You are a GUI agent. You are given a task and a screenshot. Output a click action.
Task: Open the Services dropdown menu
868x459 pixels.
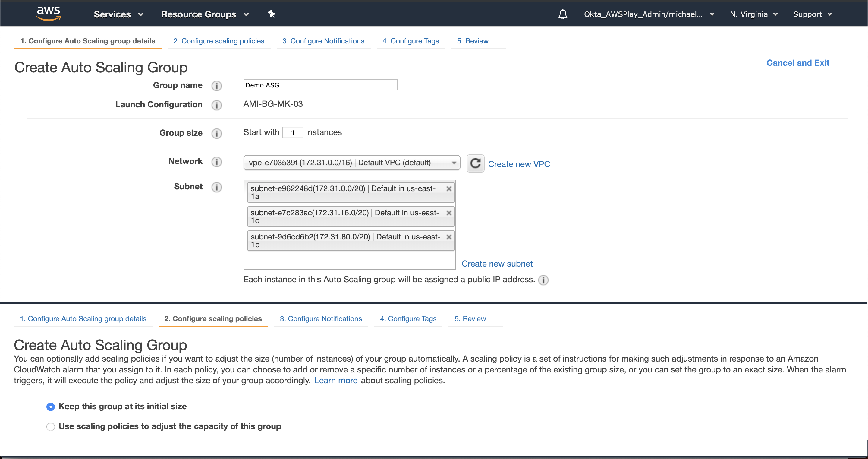119,14
